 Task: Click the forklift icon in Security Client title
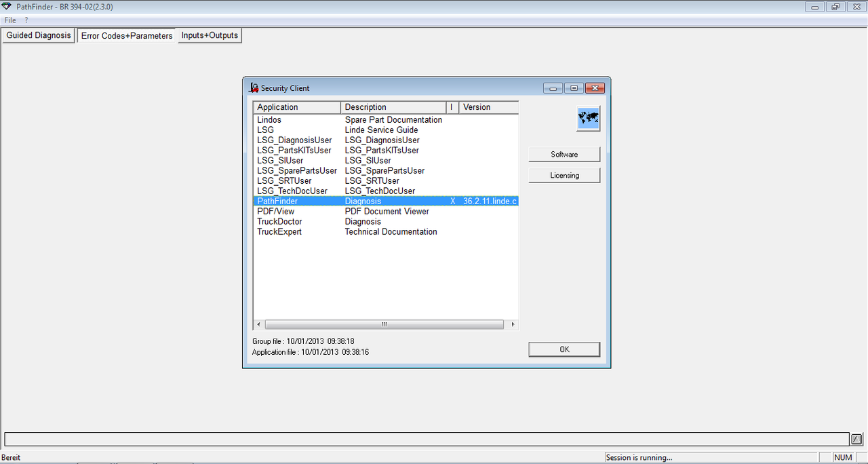click(254, 88)
